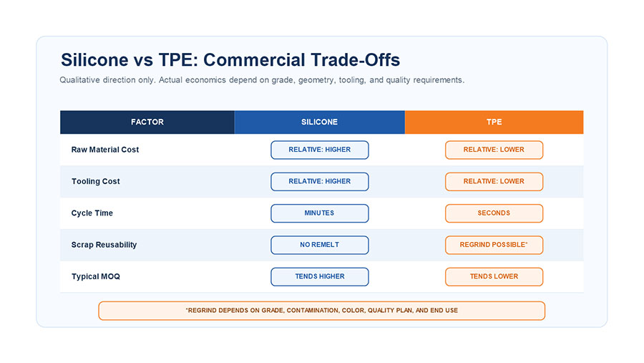The image size is (644, 363).
Task: Select the TENDS HIGHER MOQ pill
Action: (320, 276)
